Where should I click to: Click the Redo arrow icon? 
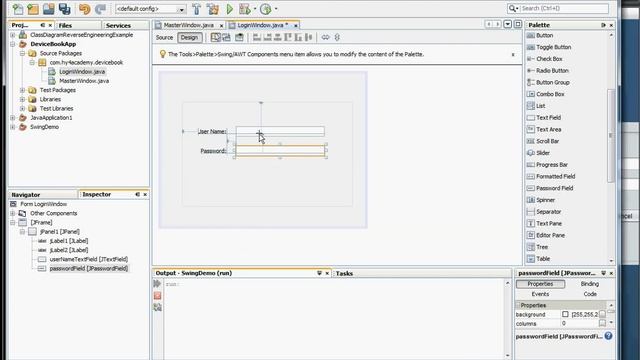[x=100, y=9]
